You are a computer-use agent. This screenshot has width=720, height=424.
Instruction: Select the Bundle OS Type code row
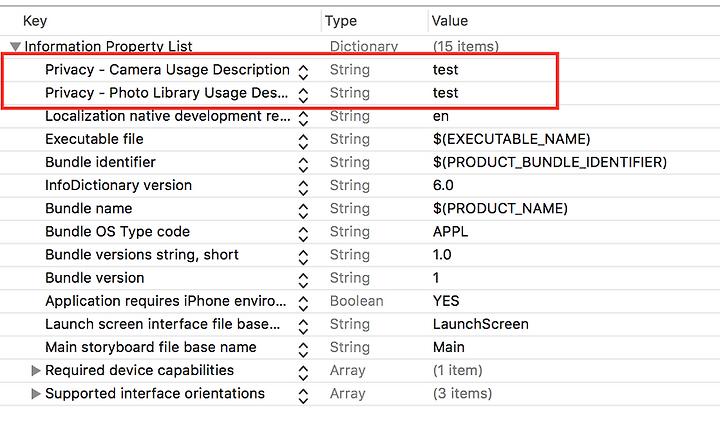tap(360, 232)
